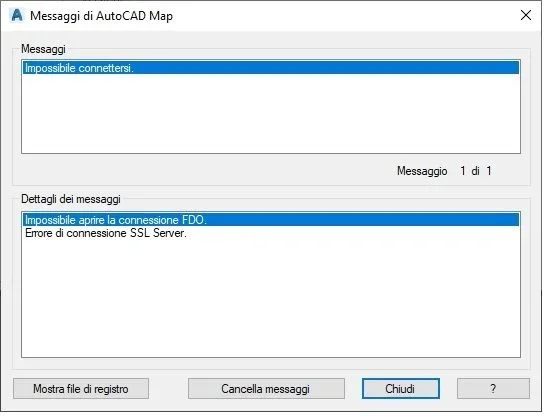
Task: Open log with Mostra file di registro
Action: (81, 388)
